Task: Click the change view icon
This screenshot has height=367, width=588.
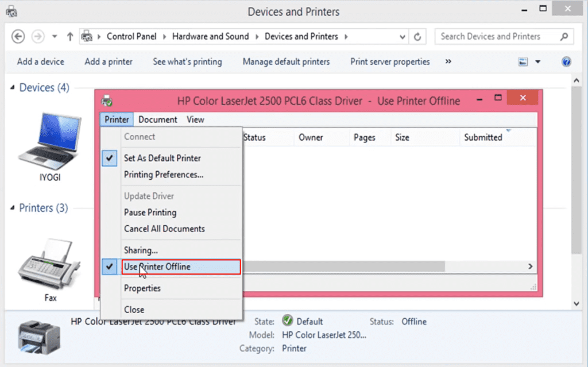Action: click(523, 61)
